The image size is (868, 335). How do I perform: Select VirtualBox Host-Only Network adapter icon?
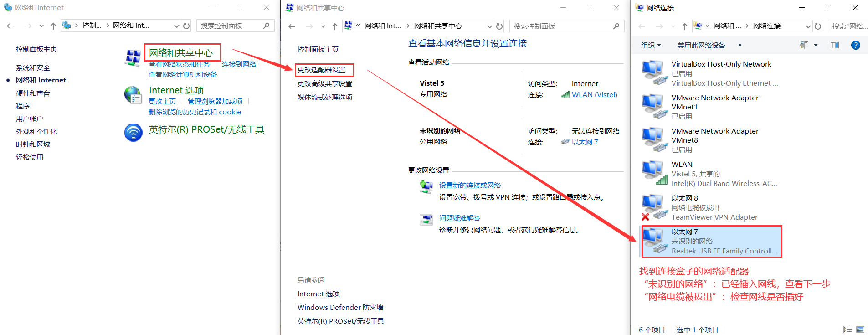pyautogui.click(x=654, y=72)
